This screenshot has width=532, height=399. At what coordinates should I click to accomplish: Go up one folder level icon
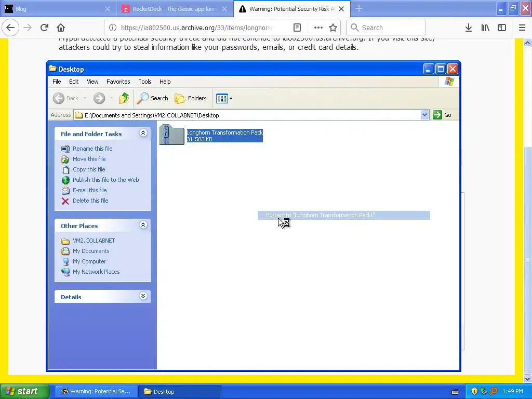124,98
